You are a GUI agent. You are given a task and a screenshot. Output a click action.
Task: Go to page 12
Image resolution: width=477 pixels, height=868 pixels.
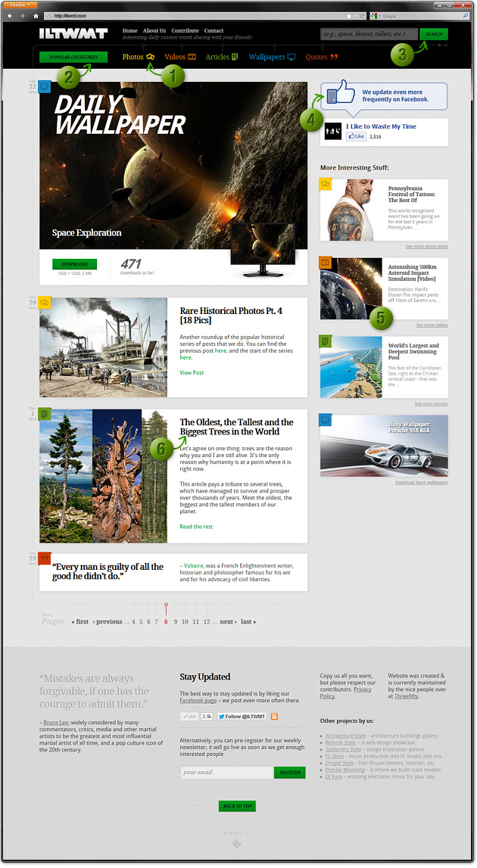[x=207, y=621]
